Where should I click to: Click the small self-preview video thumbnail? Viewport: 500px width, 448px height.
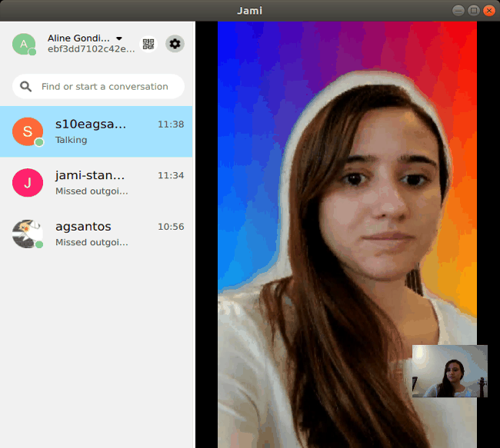[x=450, y=371]
